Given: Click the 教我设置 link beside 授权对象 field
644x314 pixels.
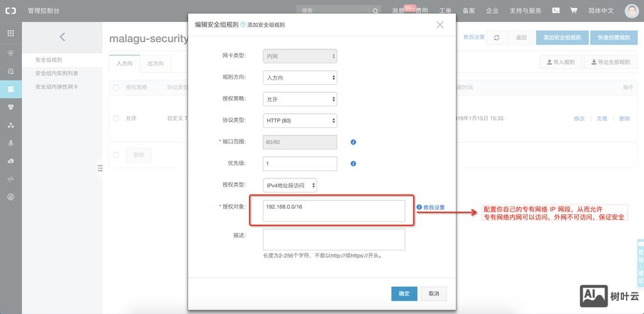Looking at the screenshot, I should point(434,207).
